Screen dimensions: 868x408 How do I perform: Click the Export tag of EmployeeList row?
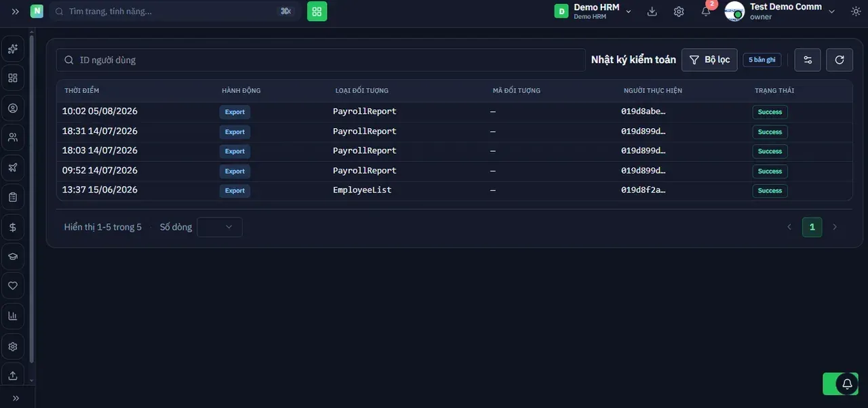click(x=235, y=191)
